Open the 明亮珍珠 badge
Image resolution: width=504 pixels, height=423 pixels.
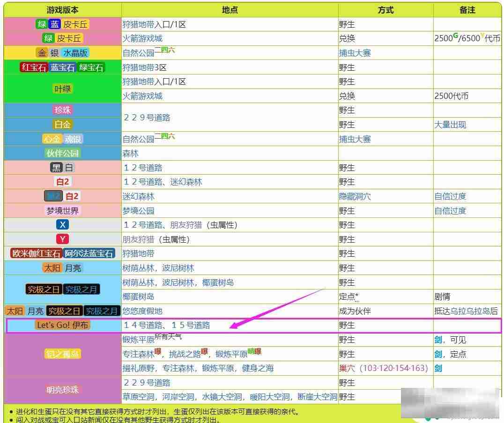pos(63,390)
